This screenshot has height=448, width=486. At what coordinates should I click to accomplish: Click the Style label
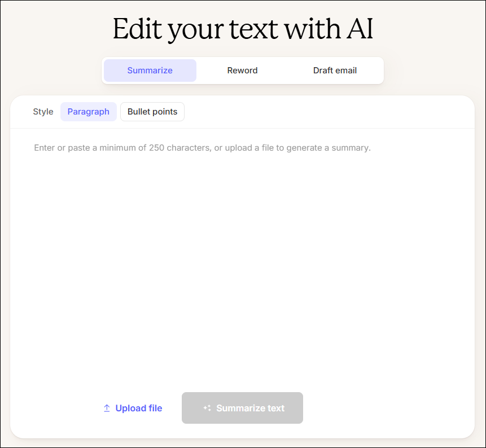pos(43,112)
